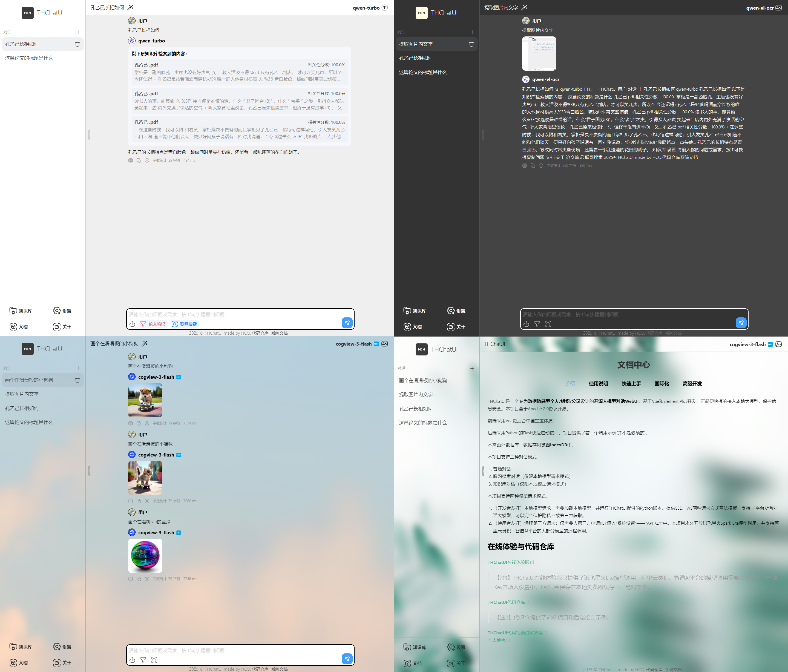The width and height of the screenshot is (788, 672).
Task: Click plus icon above the dark sidebar conversation list
Action: pos(472,32)
